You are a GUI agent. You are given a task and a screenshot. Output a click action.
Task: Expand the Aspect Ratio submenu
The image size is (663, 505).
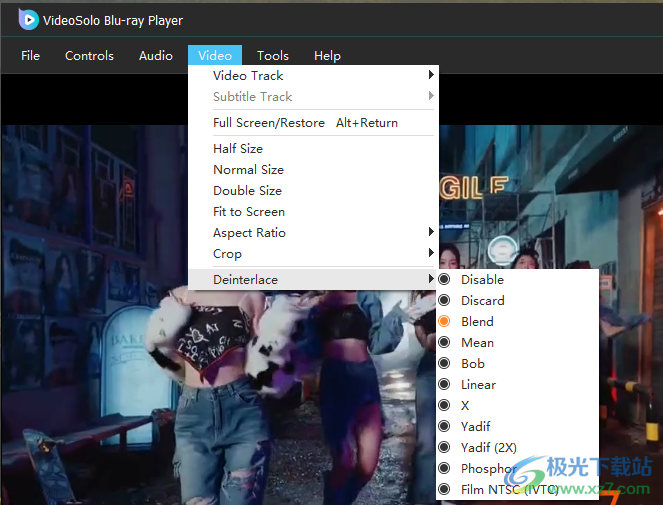[x=313, y=233]
